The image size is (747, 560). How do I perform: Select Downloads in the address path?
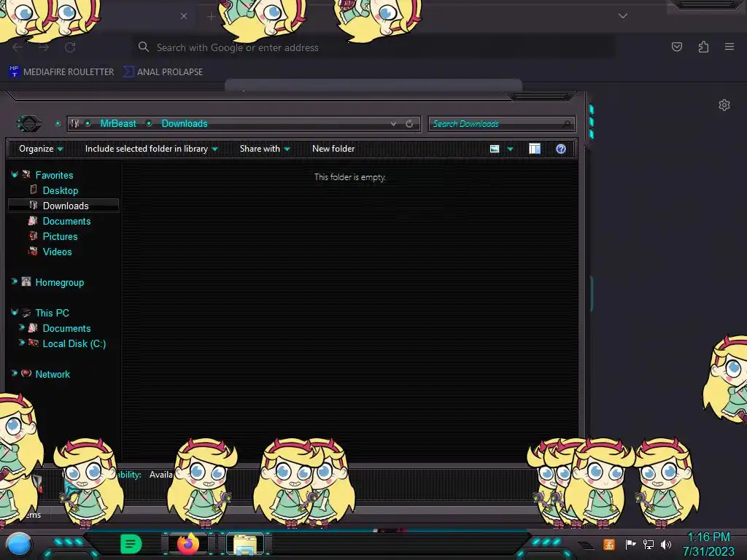[185, 124]
